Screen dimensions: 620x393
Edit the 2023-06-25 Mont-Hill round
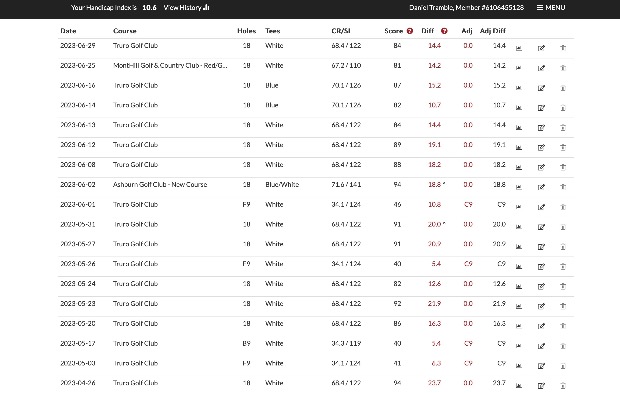541,68
